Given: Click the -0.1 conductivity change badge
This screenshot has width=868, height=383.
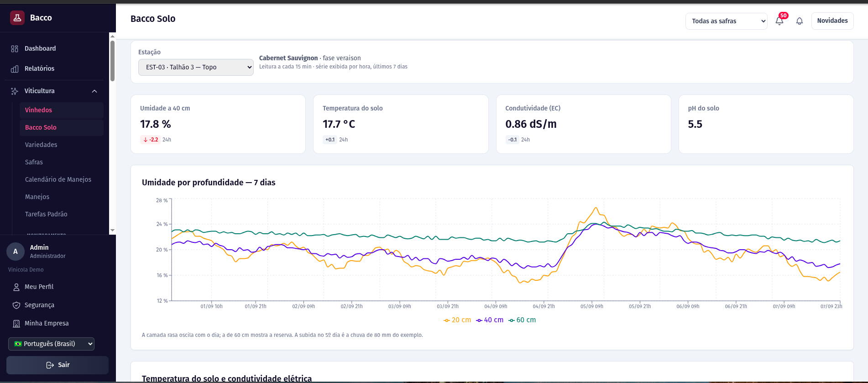Looking at the screenshot, I should (x=512, y=140).
